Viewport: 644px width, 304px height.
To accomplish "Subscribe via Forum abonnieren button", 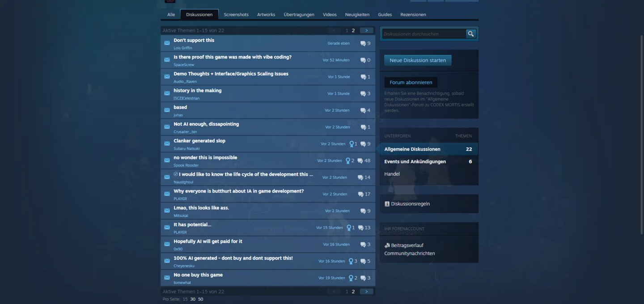I will tap(411, 82).
